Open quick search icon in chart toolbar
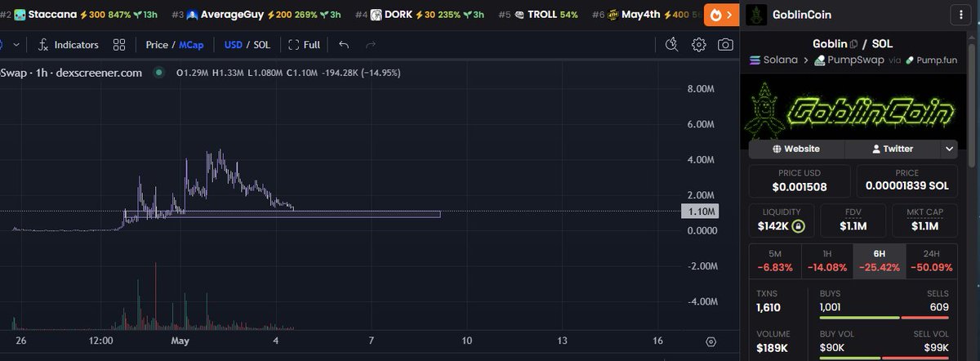 coord(672,45)
